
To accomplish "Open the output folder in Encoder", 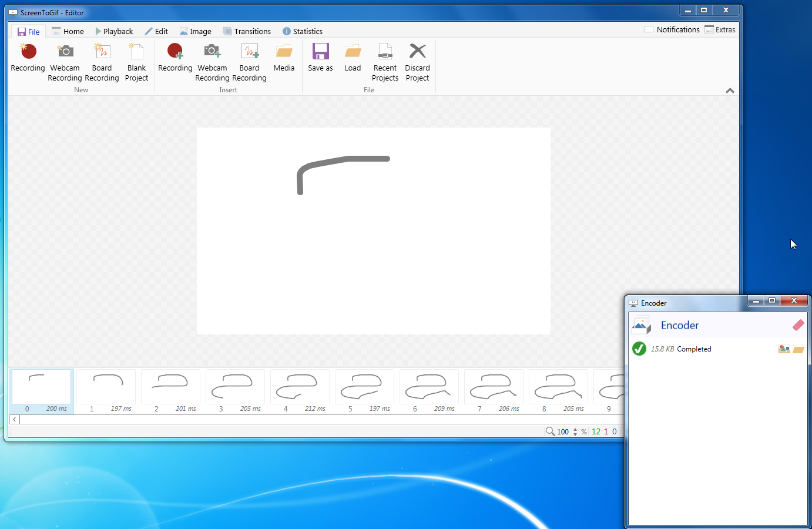I will point(798,349).
